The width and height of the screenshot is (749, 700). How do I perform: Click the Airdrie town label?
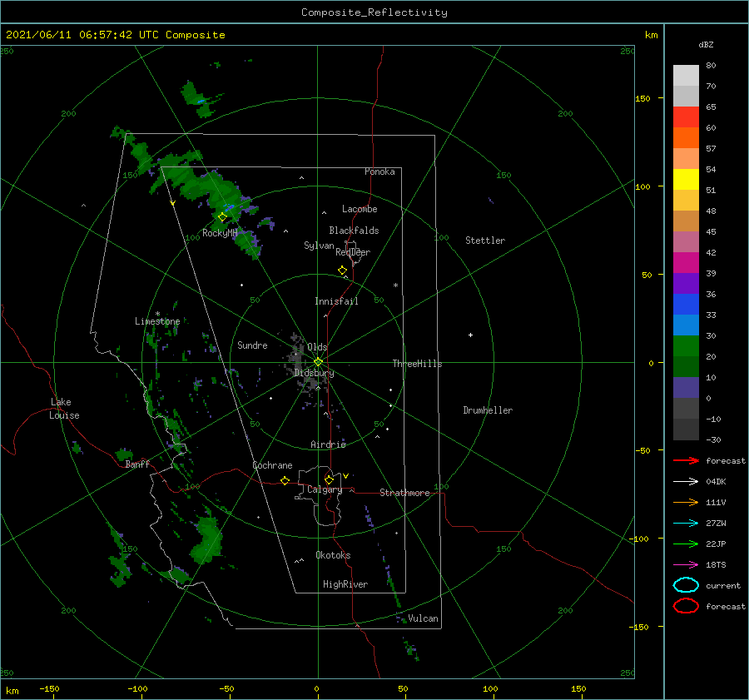click(x=328, y=444)
